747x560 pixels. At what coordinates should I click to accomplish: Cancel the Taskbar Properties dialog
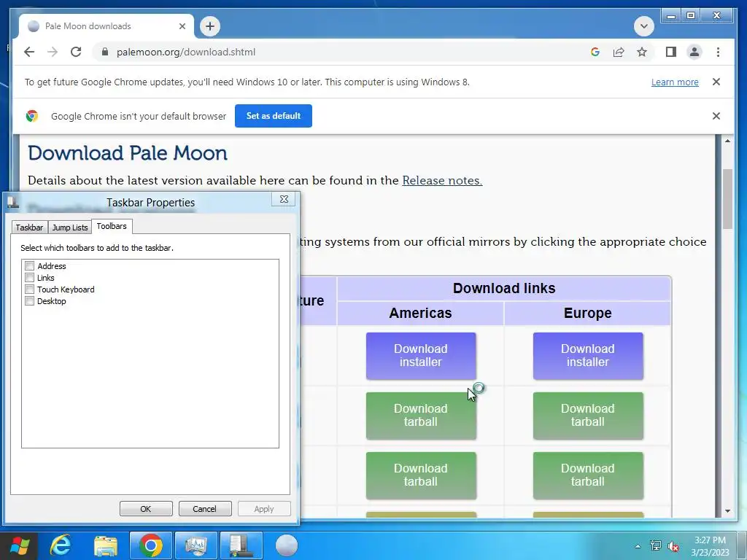click(205, 508)
